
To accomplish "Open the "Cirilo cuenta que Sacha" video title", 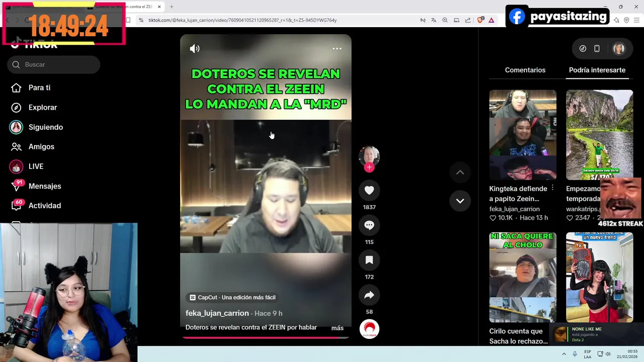I will tap(518, 336).
